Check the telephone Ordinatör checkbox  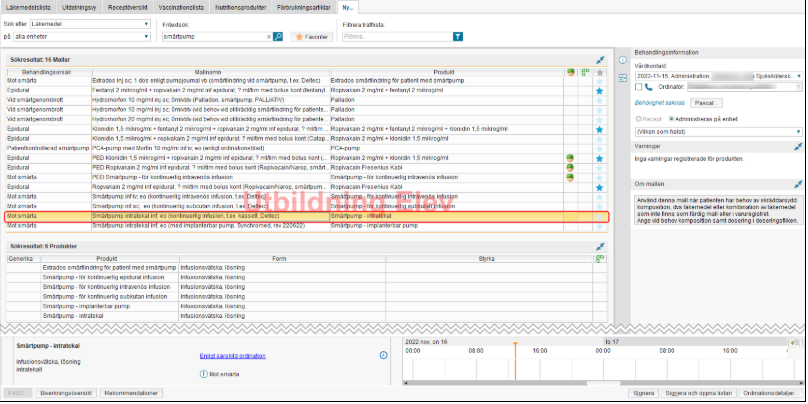(x=639, y=87)
